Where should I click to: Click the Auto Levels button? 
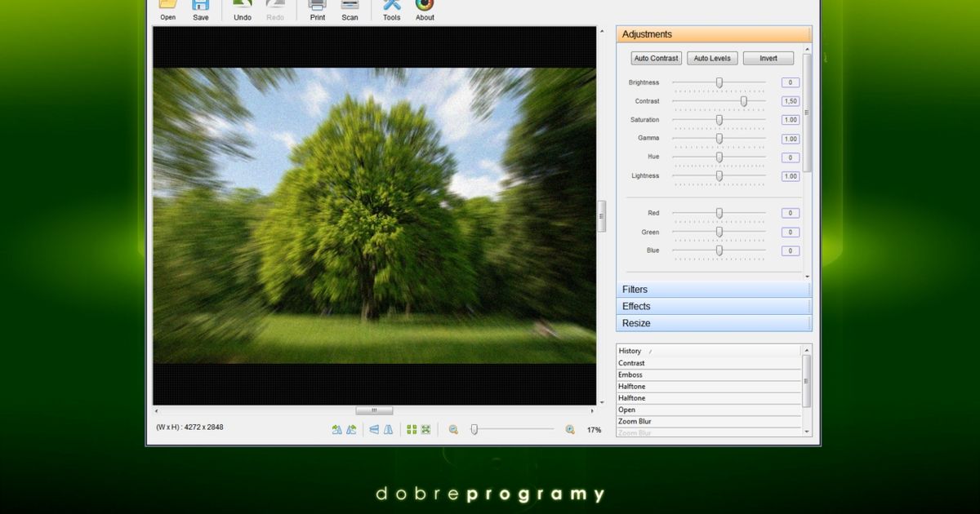[712, 59]
